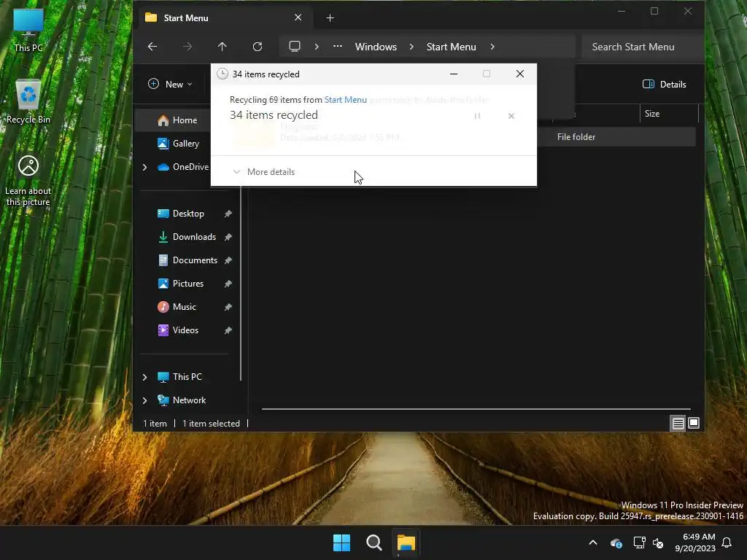Switch to details list view
This screenshot has width=747, height=560.
[x=678, y=423]
